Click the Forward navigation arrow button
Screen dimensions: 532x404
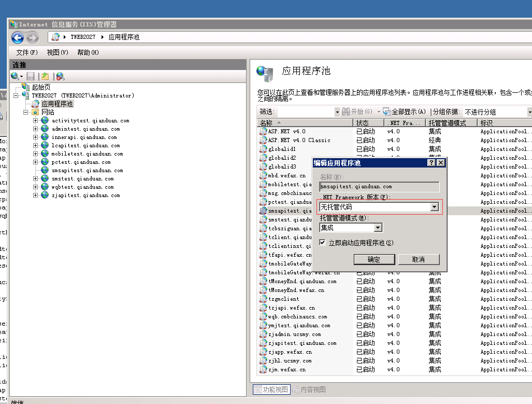click(33, 37)
